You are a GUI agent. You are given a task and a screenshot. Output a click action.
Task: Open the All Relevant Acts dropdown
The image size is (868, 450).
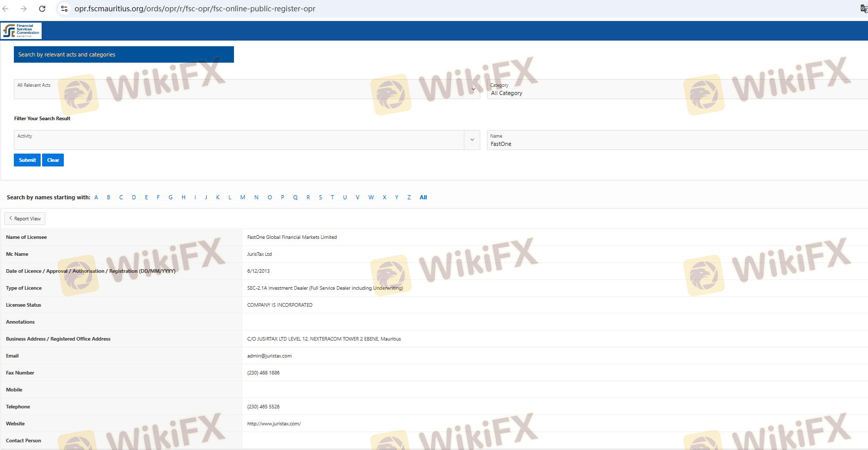[247, 89]
